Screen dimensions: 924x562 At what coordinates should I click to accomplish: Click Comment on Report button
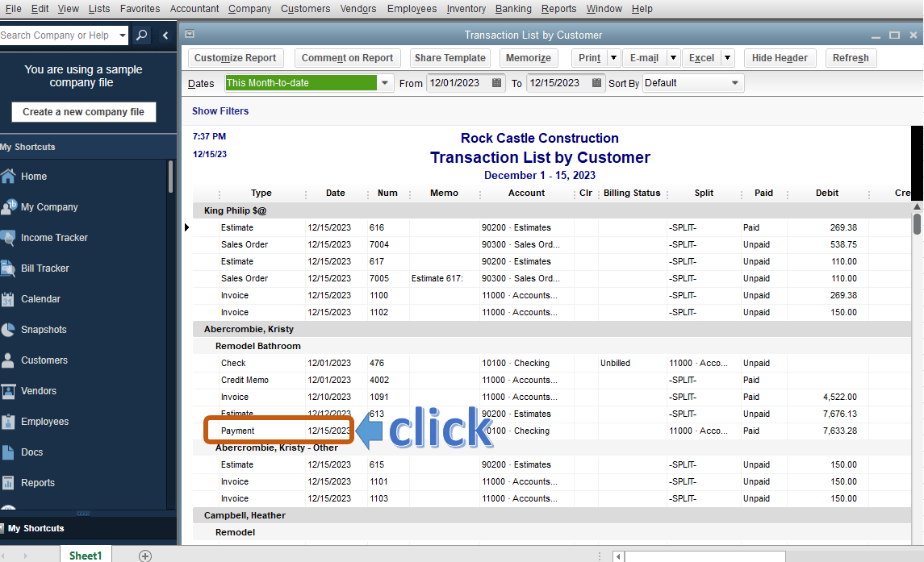(347, 58)
